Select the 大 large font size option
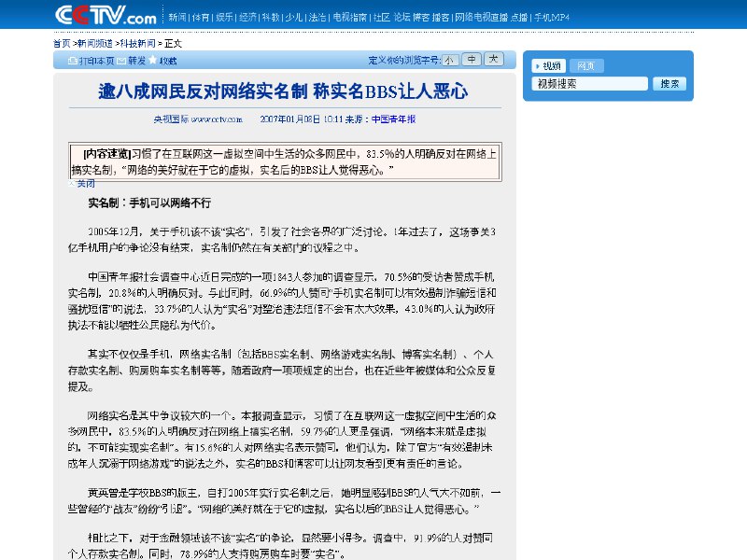The image size is (747, 560). point(494,61)
